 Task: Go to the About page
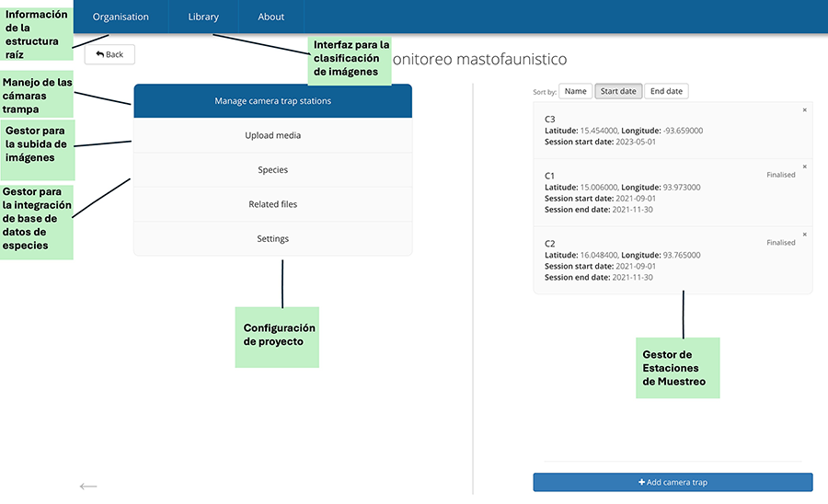coord(270,17)
